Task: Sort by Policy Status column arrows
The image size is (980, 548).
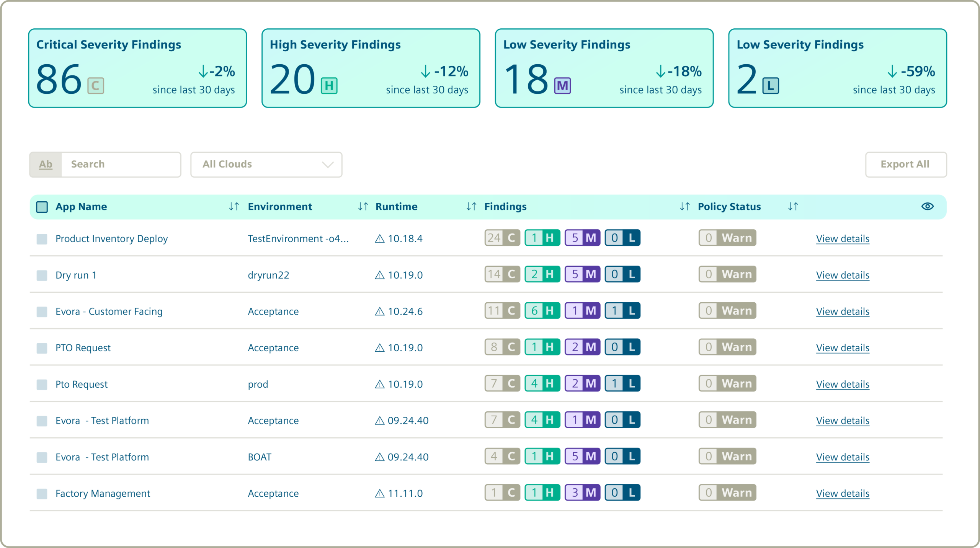Action: 793,207
